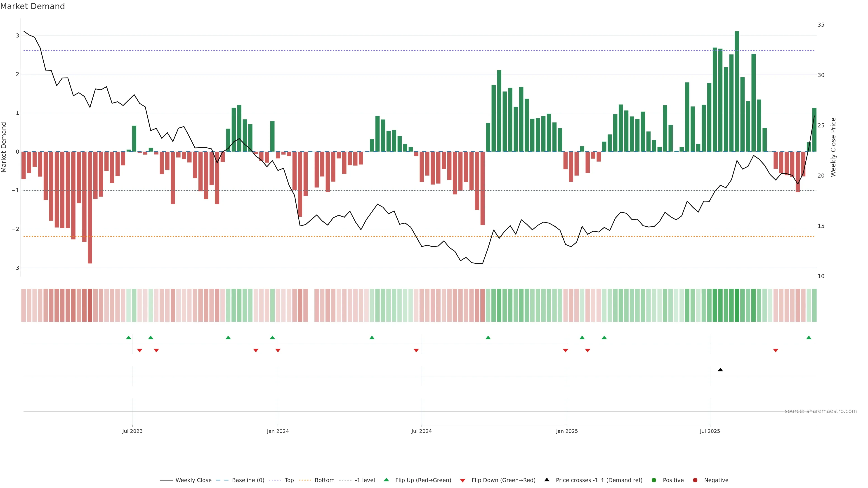Click the leftmost green flip-up triangle marker

[x=128, y=338]
